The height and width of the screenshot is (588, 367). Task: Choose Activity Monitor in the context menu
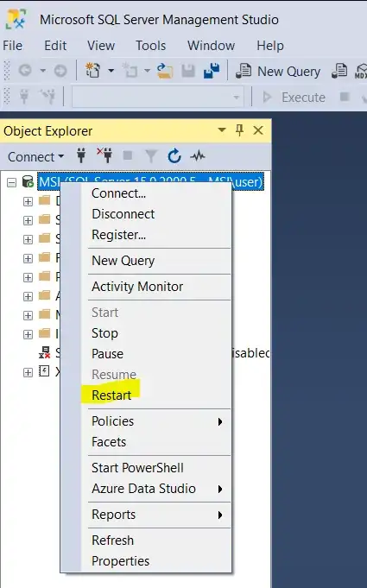[137, 287]
